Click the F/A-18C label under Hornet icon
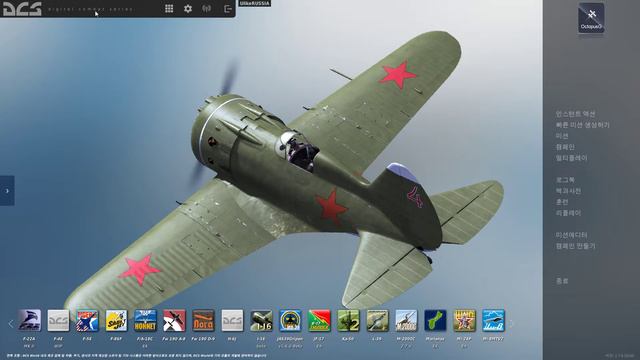The height and width of the screenshot is (360, 640). pos(145,339)
